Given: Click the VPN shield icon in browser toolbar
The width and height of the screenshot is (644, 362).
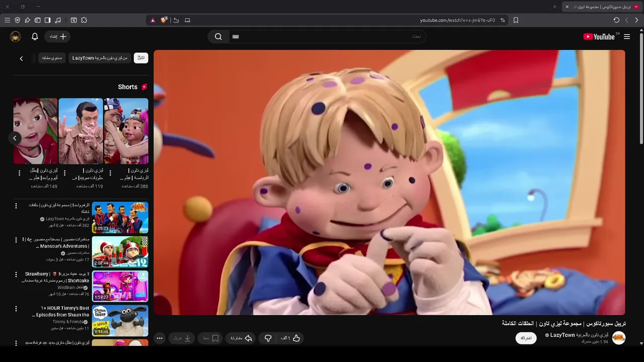Looking at the screenshot, I should [17, 20].
